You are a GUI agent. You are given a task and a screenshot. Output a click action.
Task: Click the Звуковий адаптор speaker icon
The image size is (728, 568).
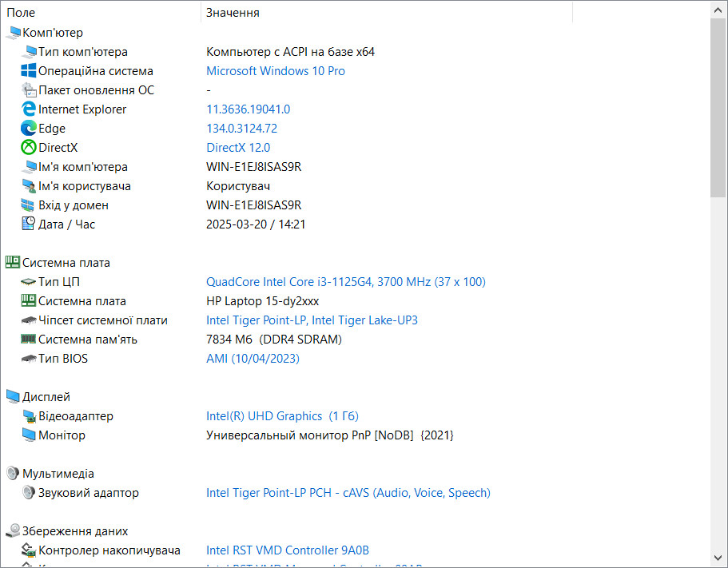coord(28,492)
